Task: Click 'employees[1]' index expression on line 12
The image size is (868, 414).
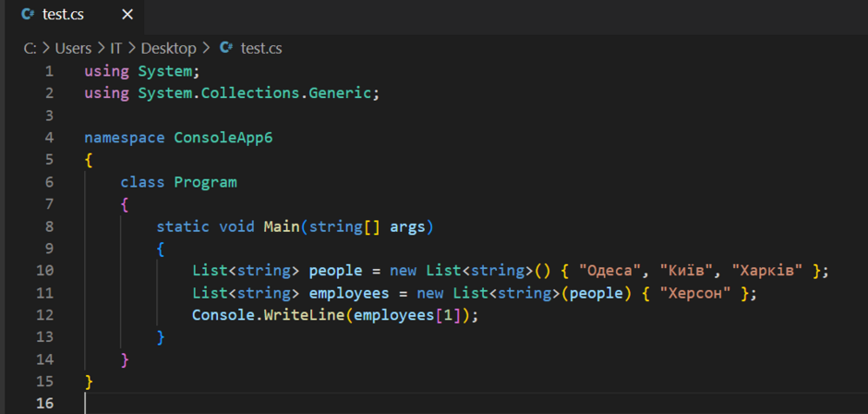Action: (407, 315)
